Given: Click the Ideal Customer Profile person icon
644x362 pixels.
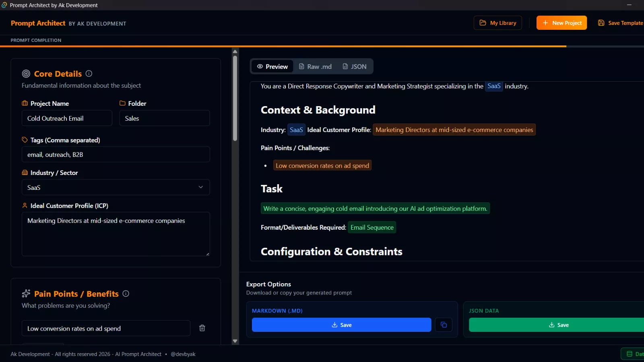Looking at the screenshot, I should [25, 206].
